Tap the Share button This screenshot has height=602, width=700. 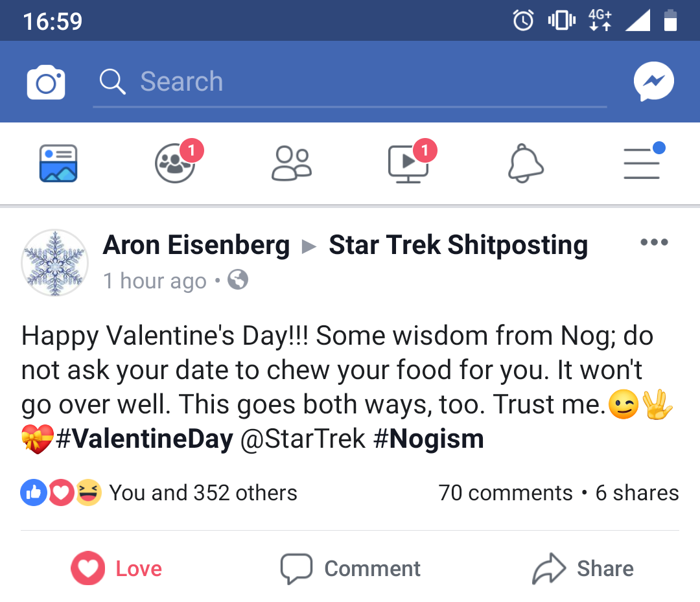pos(583,568)
